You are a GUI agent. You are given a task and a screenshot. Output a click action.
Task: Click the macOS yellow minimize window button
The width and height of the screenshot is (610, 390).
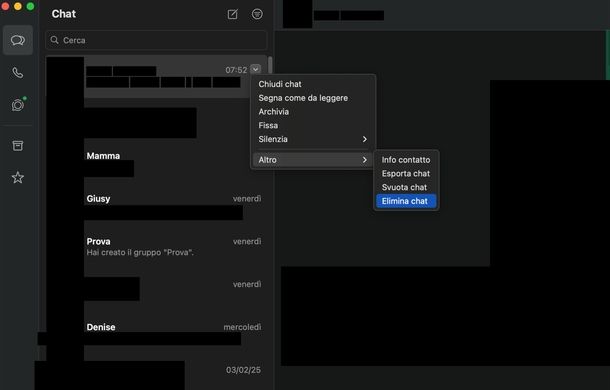(18, 6)
